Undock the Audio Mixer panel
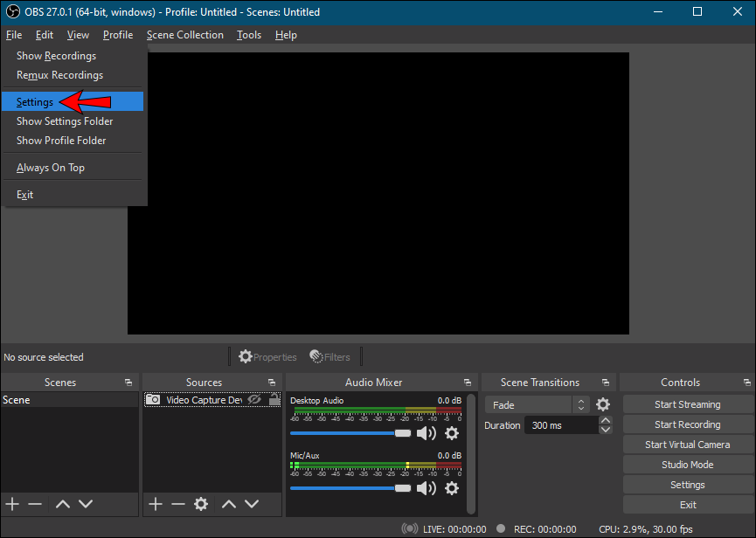Image resolution: width=756 pixels, height=538 pixels. click(x=467, y=383)
